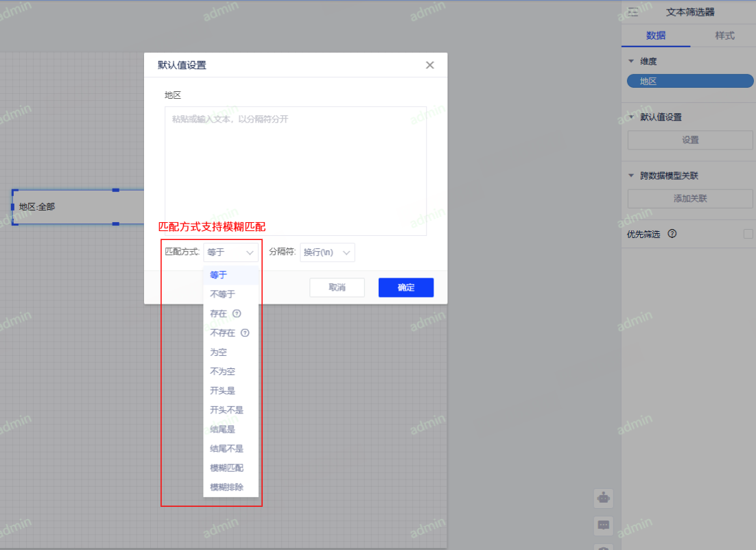
Task: Select 模糊匹配 from the match list
Action: point(226,468)
